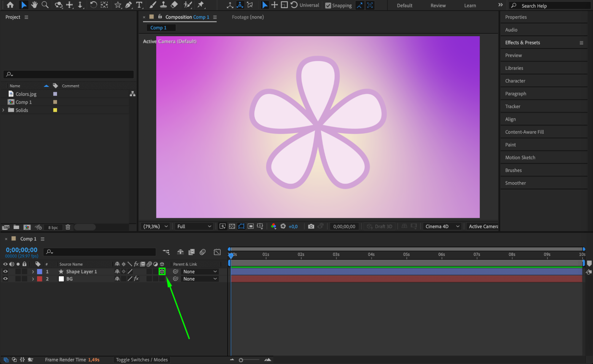Click the snapshot camera icon
593x364 pixels.
(311, 226)
